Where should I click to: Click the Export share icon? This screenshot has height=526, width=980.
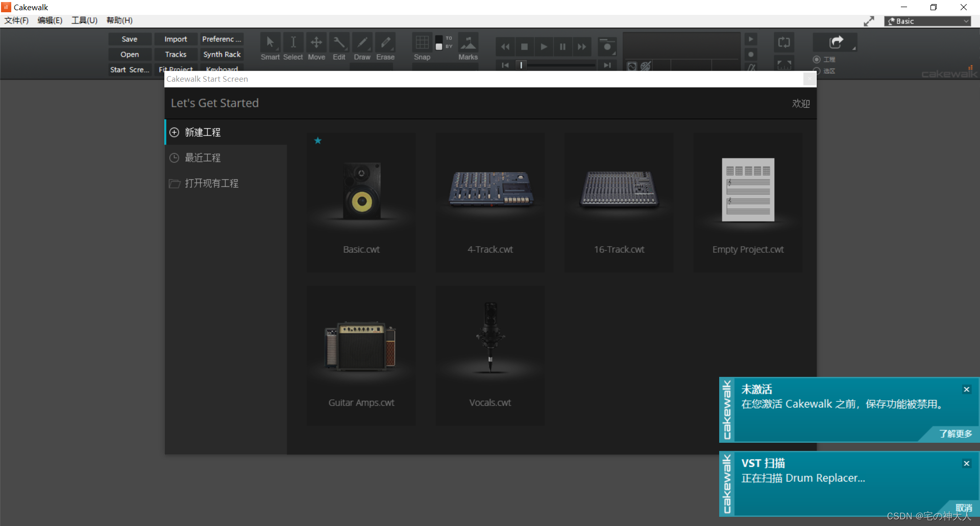point(836,42)
